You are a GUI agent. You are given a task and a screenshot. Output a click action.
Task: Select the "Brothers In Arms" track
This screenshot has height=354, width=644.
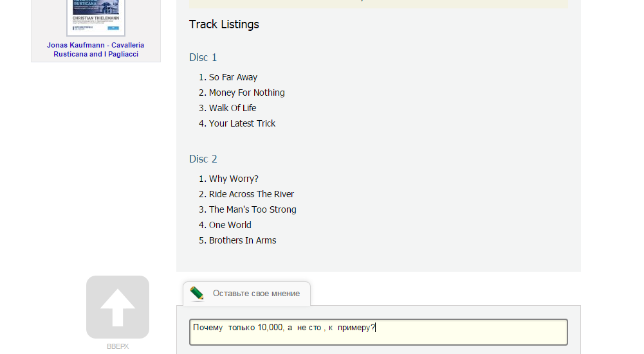pyautogui.click(x=243, y=240)
